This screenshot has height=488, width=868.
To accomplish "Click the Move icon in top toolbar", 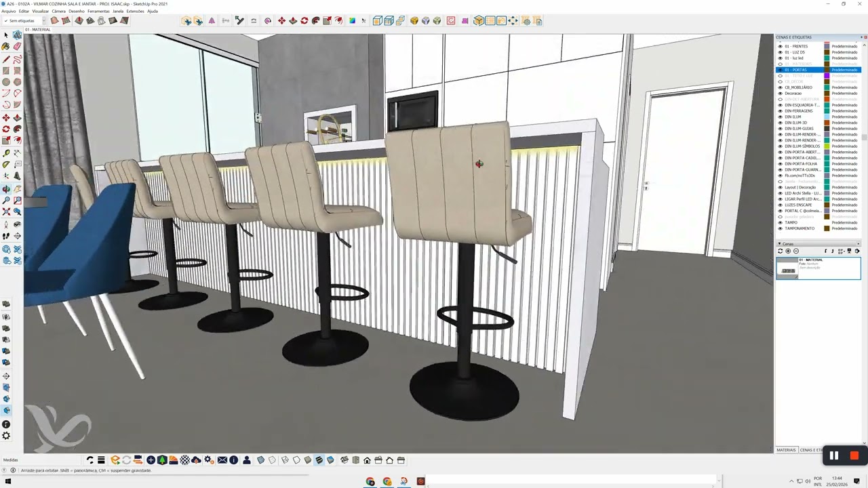I will [281, 21].
